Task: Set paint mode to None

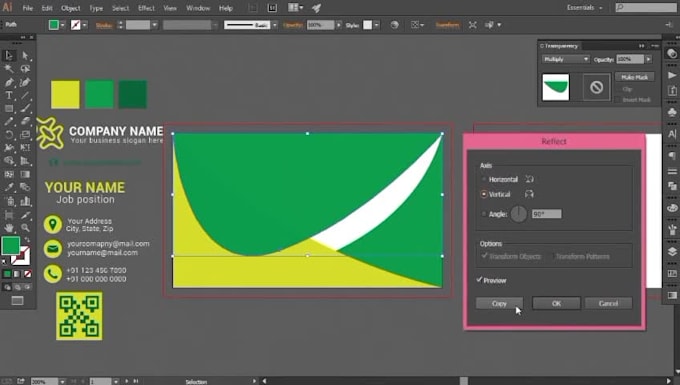Action: tap(28, 274)
